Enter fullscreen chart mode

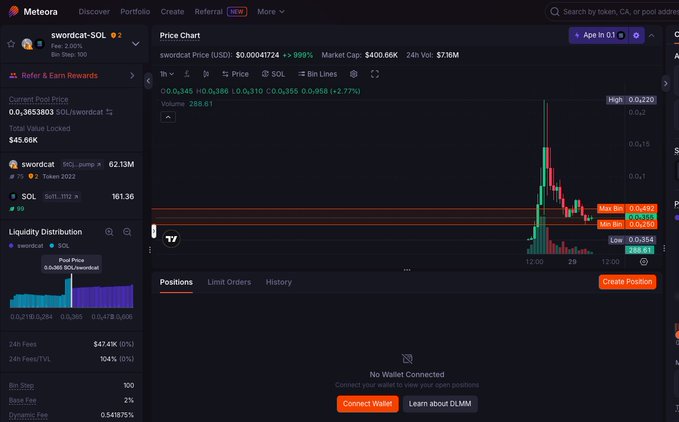coord(375,74)
